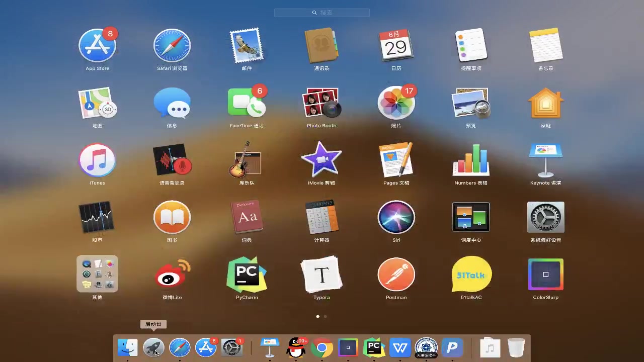Open 库乐队 GarageBand

247,160
